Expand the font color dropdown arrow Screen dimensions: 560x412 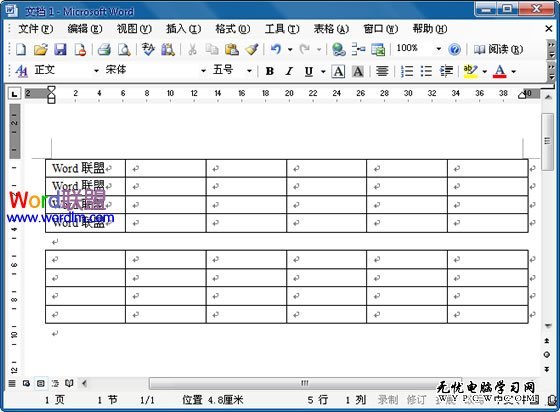[514, 72]
